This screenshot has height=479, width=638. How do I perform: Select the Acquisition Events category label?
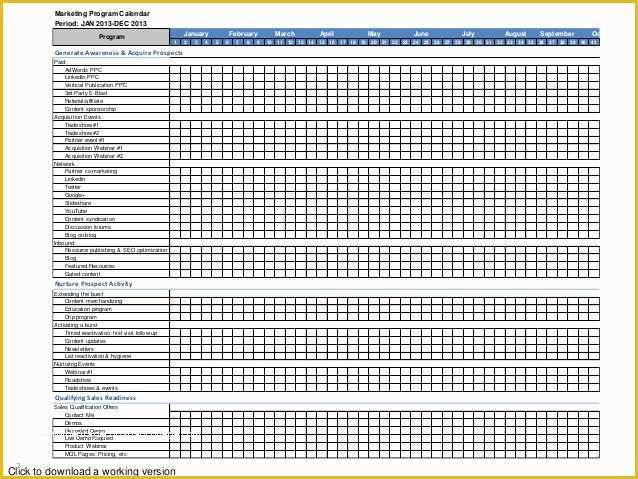coord(78,117)
